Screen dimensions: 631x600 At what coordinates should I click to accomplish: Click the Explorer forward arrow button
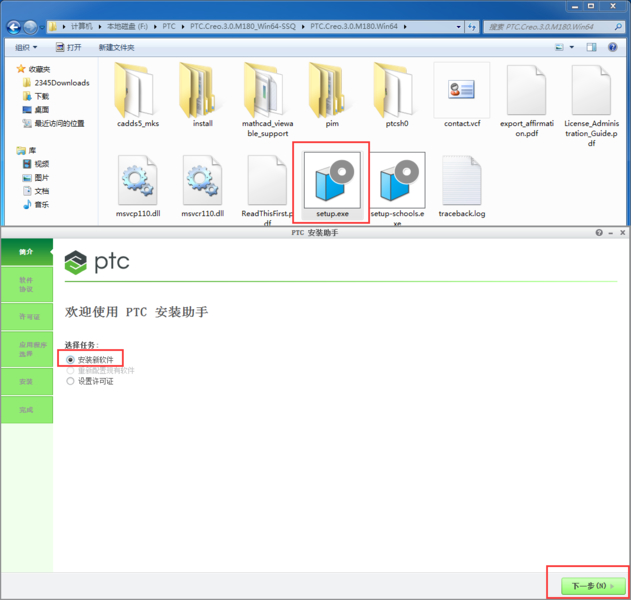(x=30, y=27)
